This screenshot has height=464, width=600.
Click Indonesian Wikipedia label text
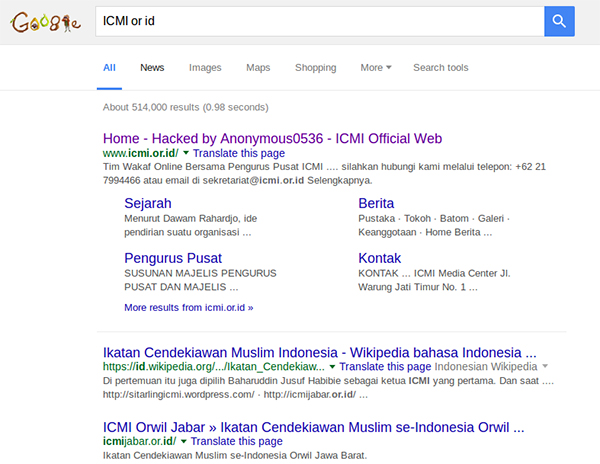(x=486, y=366)
